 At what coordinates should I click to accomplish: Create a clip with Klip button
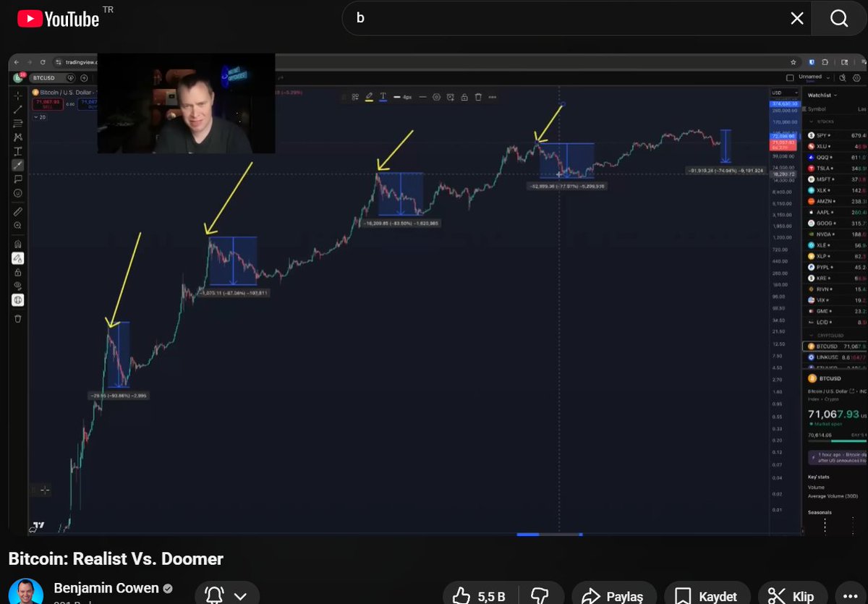tap(791, 596)
